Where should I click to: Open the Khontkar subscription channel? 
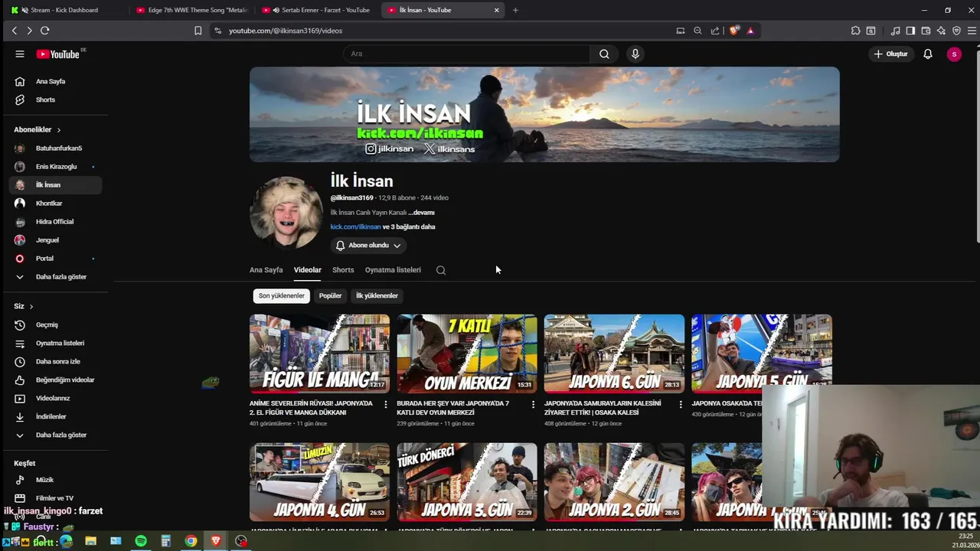(55, 204)
